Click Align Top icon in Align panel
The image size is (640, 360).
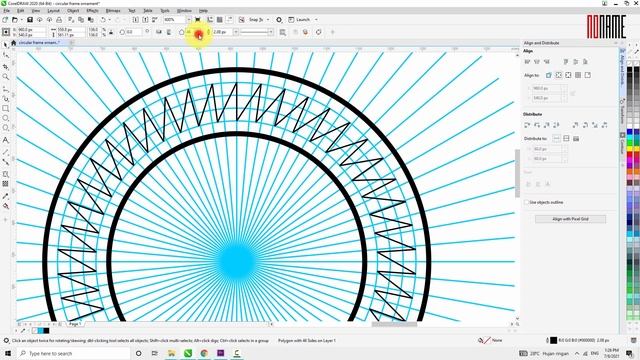[566, 62]
